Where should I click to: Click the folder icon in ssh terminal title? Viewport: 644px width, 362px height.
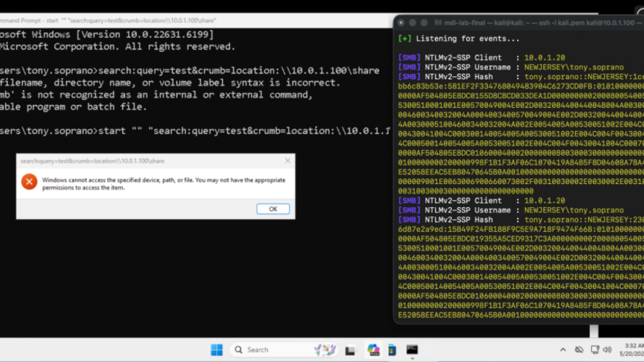[x=438, y=23]
